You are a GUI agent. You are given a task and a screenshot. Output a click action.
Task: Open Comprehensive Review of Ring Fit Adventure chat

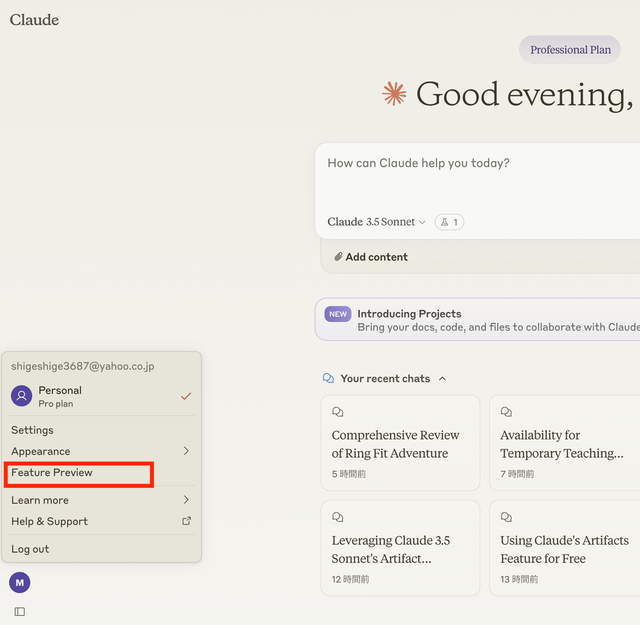(x=400, y=443)
